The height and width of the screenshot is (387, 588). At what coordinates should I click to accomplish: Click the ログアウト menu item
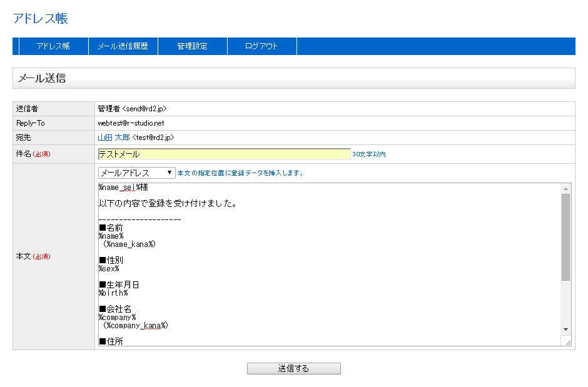click(x=261, y=46)
